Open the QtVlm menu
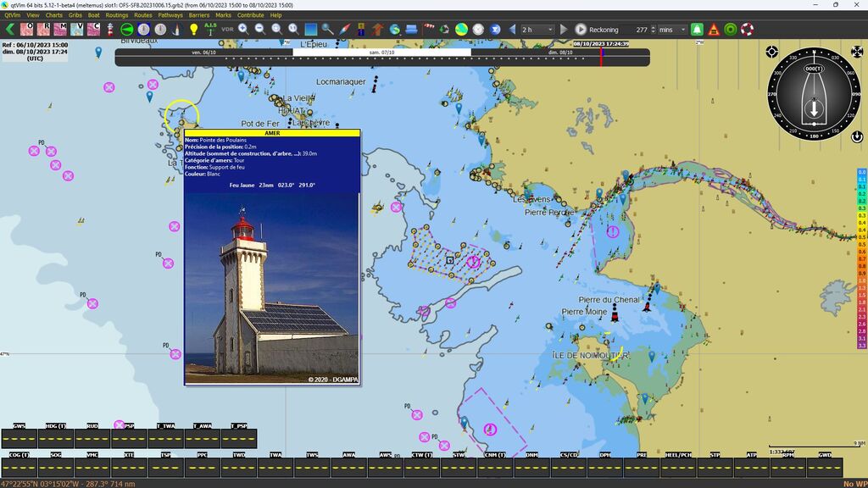 point(12,15)
